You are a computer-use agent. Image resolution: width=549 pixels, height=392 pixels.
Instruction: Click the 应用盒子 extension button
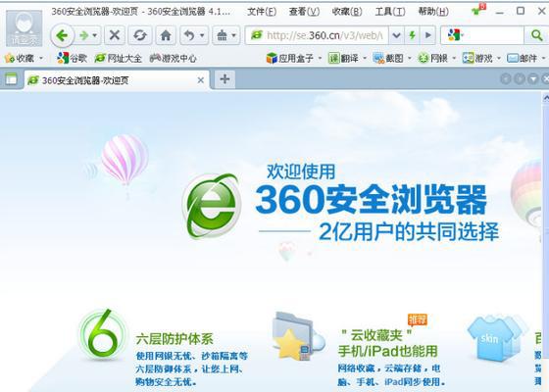(289, 58)
